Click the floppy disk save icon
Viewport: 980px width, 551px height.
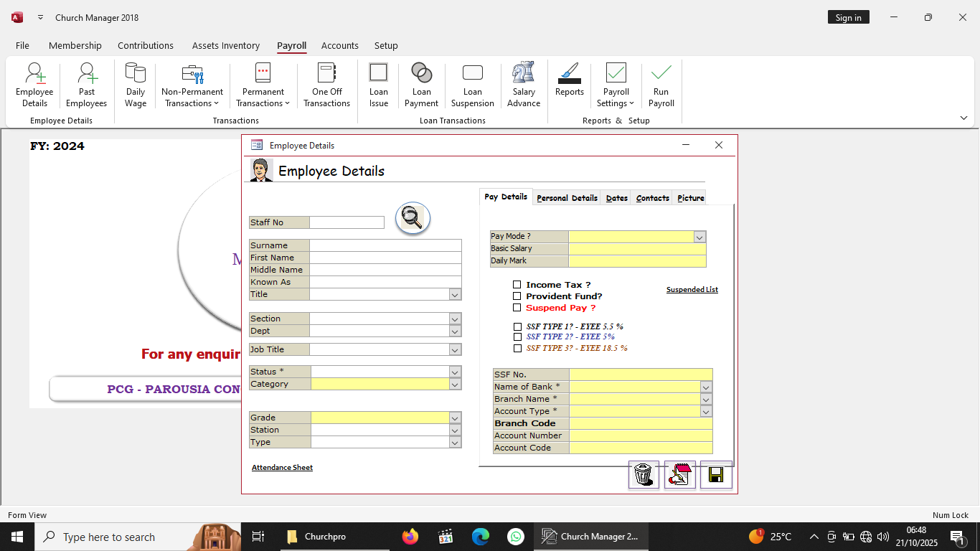(715, 475)
